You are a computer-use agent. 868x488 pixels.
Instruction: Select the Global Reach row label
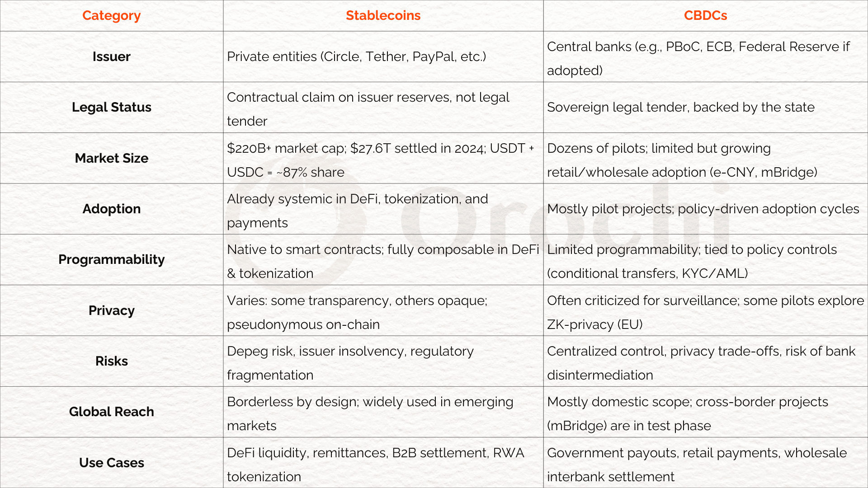111,412
